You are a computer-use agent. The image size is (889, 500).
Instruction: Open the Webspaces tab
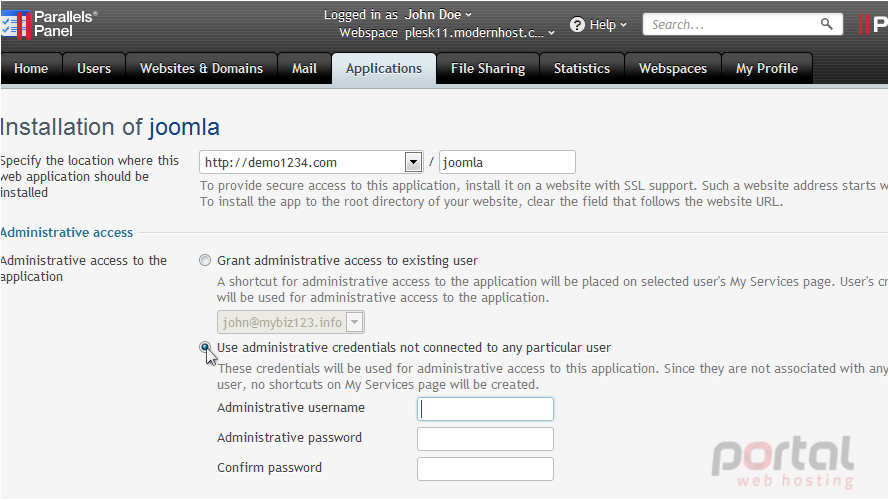pos(673,69)
